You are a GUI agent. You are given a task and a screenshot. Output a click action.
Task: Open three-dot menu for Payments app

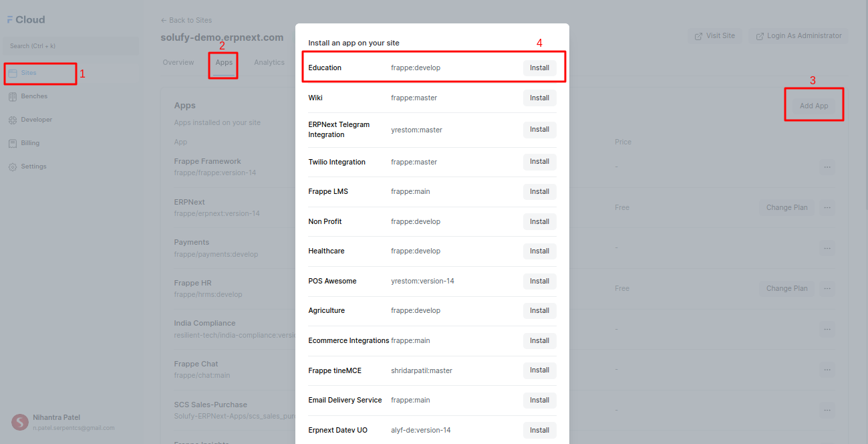827,248
